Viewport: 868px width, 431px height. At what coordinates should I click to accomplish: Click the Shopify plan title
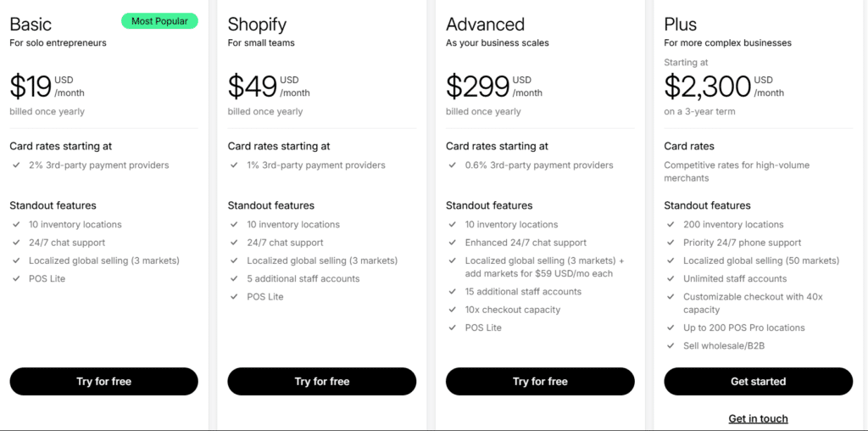click(257, 25)
